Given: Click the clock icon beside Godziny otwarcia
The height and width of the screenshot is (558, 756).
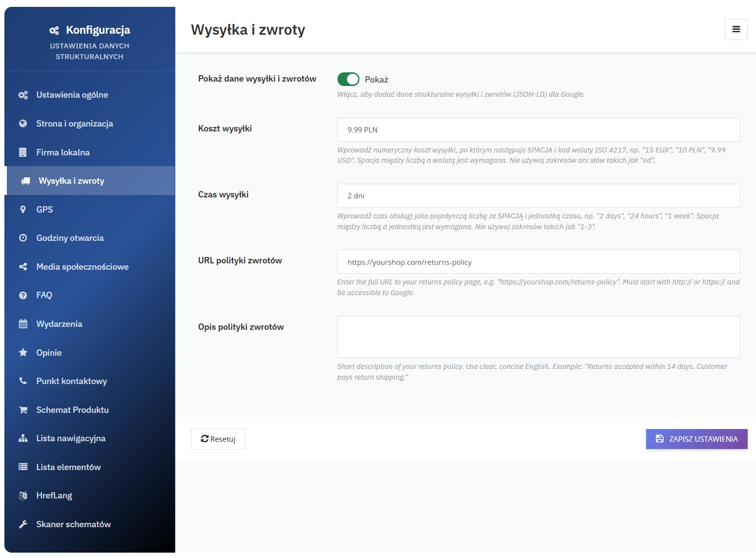Looking at the screenshot, I should 23,238.
